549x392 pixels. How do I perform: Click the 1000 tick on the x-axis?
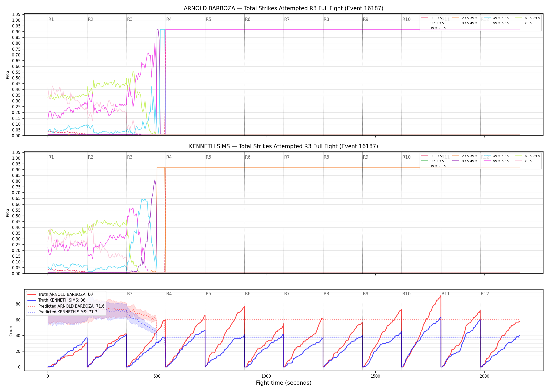click(266, 376)
